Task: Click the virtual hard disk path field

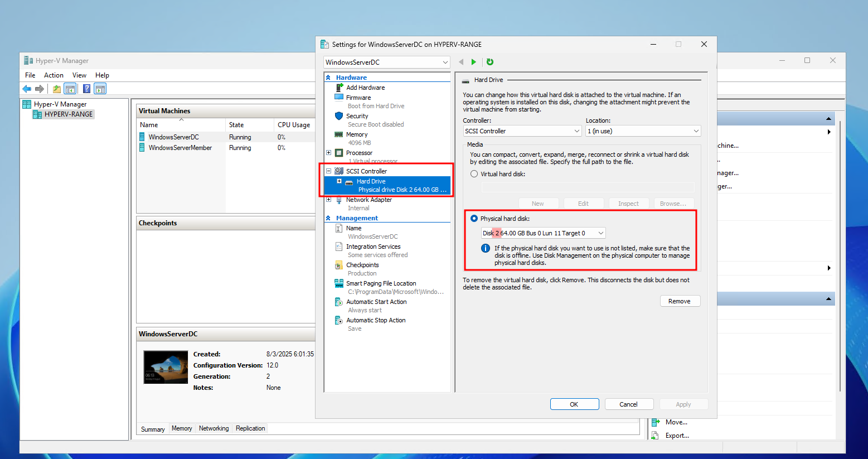Action: pos(588,187)
